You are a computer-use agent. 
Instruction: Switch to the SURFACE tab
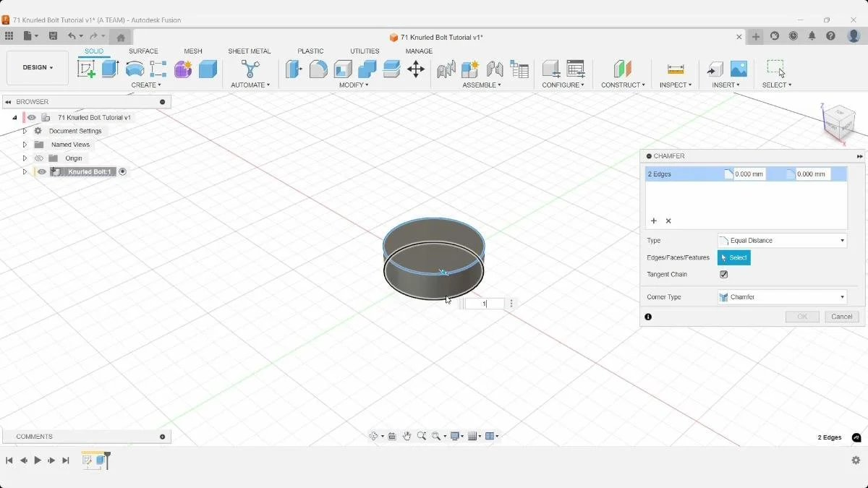[x=143, y=51]
